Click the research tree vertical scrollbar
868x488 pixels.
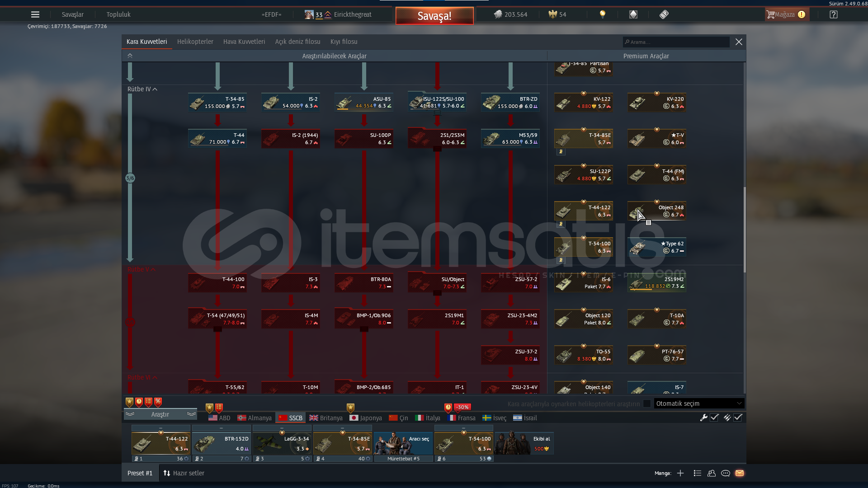(744, 230)
